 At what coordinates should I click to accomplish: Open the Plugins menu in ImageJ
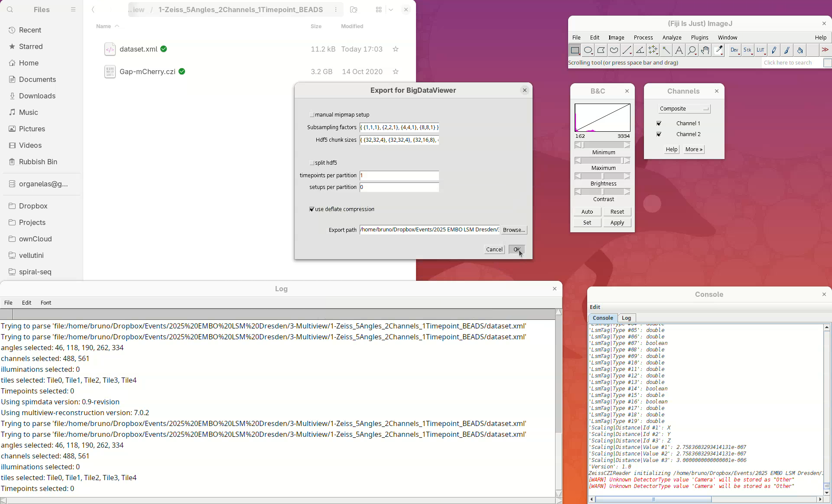coord(699,38)
